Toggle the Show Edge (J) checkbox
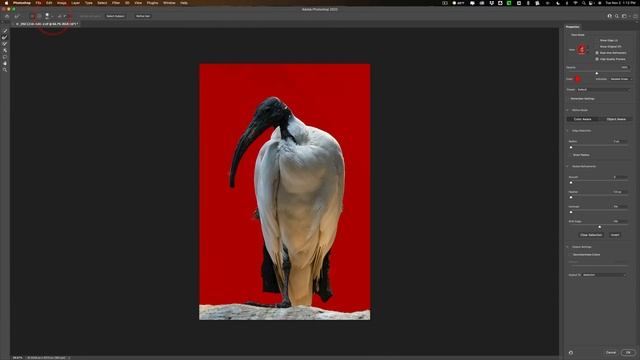This screenshot has height=360, width=640. (x=597, y=40)
